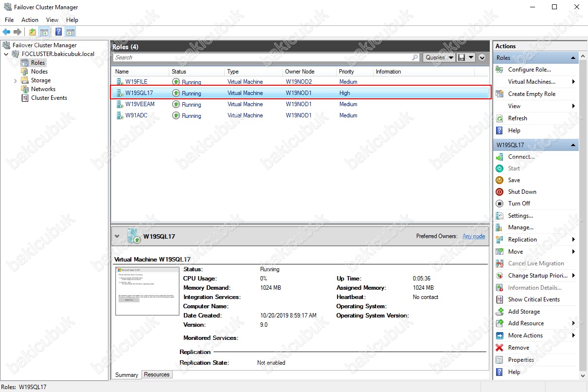Select Networks in the cluster tree
Image resolution: width=588 pixels, height=392 pixels.
click(x=43, y=89)
